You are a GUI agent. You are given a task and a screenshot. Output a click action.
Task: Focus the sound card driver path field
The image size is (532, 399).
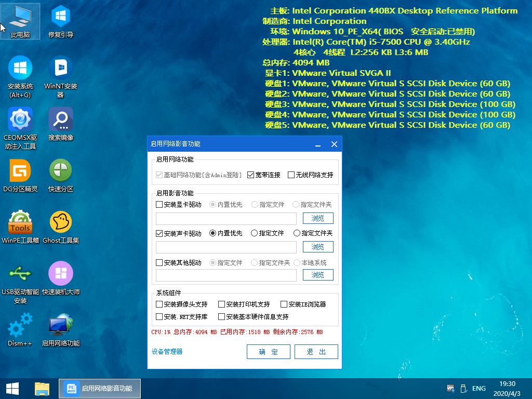pyautogui.click(x=226, y=247)
